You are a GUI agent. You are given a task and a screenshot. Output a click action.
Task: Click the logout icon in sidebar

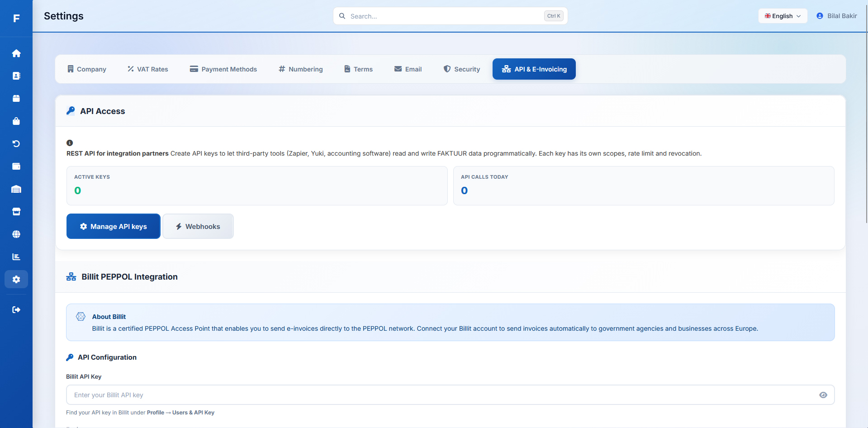pos(16,310)
